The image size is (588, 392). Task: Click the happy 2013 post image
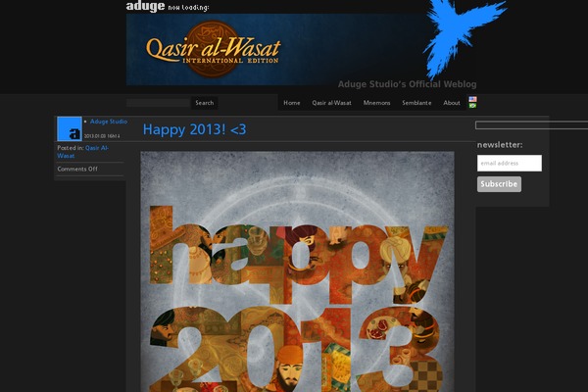297,271
